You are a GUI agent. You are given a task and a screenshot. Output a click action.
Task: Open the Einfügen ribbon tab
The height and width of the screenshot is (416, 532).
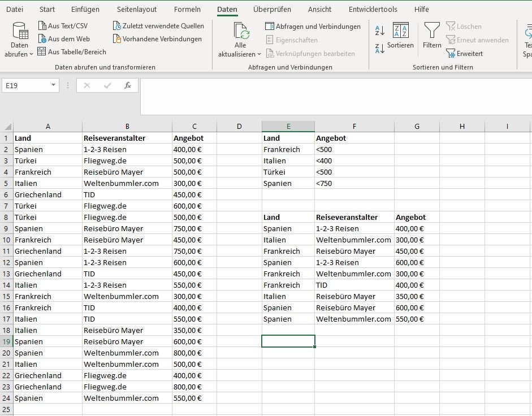coord(85,10)
